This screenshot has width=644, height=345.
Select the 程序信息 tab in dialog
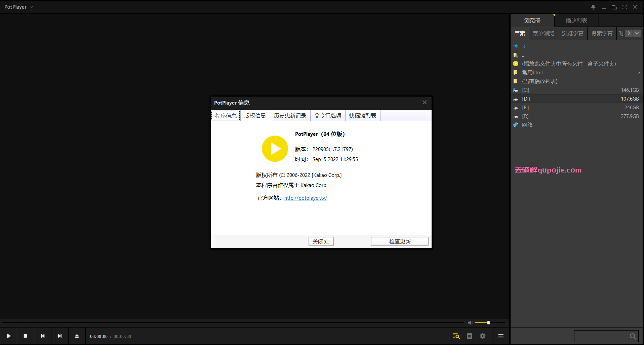point(226,116)
